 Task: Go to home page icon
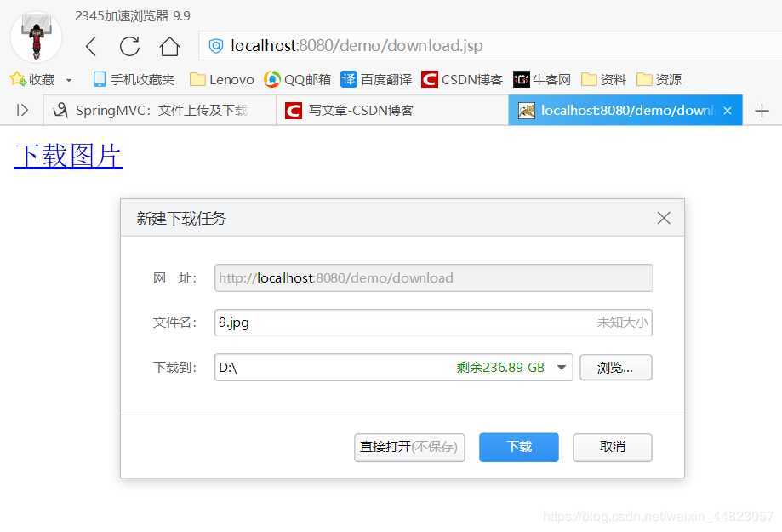(x=169, y=47)
